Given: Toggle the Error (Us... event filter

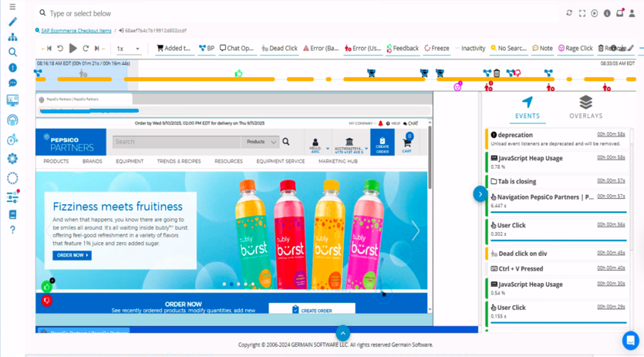Looking at the screenshot, I should [363, 49].
